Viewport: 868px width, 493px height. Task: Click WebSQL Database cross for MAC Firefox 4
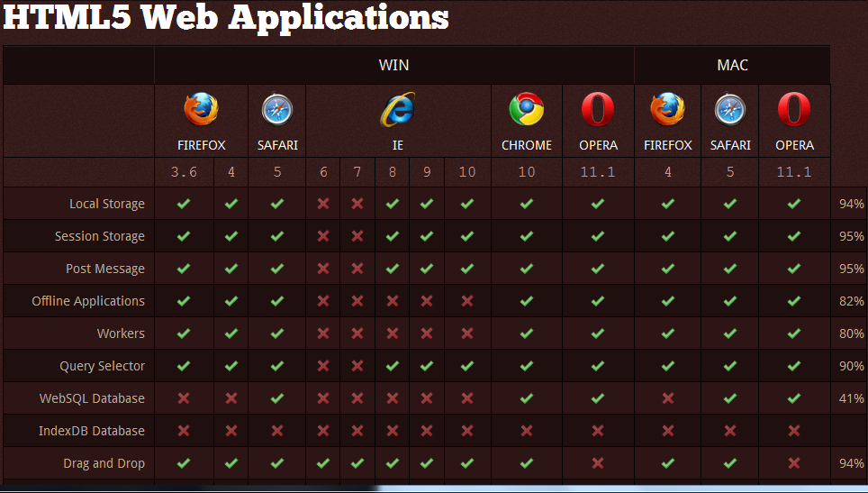pos(668,398)
